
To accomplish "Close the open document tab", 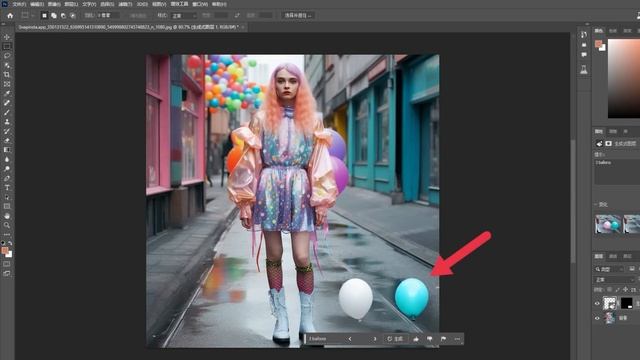I will [x=243, y=27].
